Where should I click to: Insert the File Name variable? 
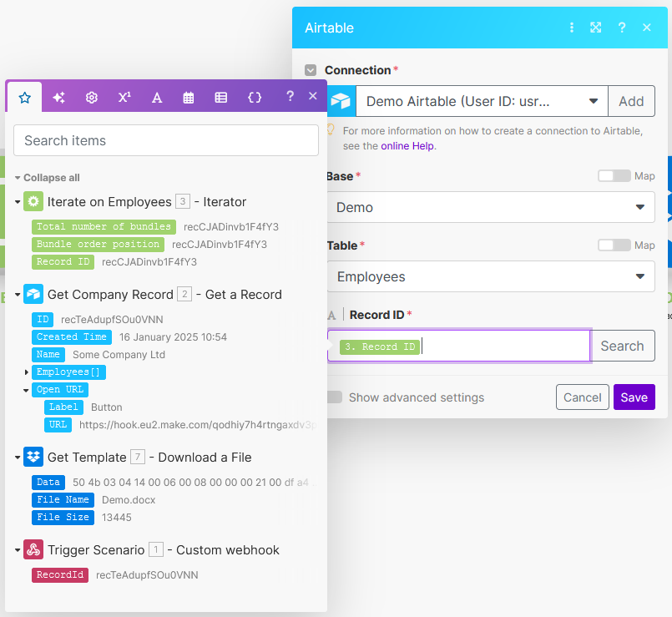(63, 499)
